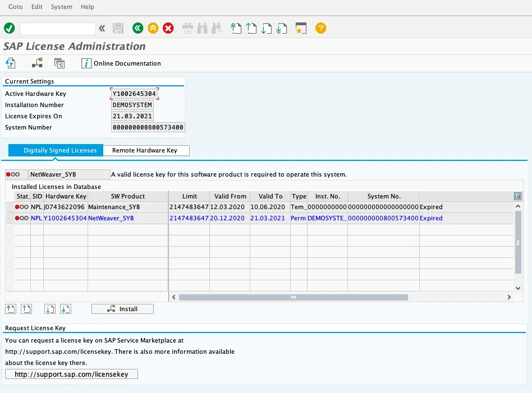The width and height of the screenshot is (532, 393).
Task: Open the Goto menu
Action: pyautogui.click(x=16, y=7)
